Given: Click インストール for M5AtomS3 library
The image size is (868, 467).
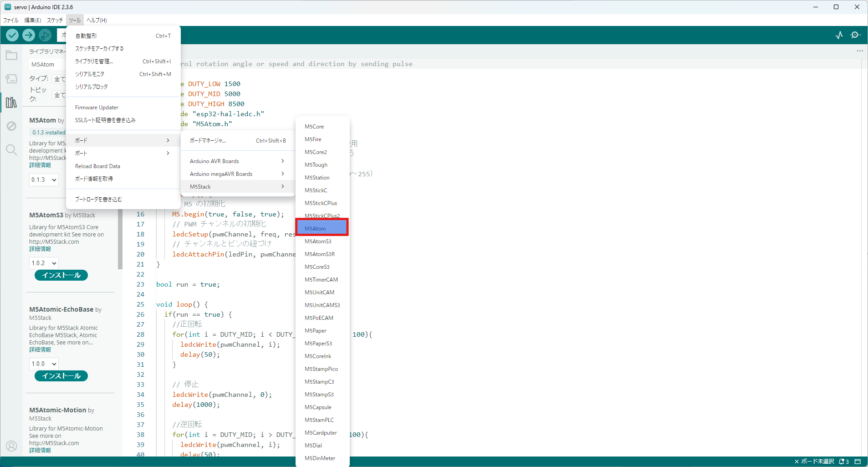Looking at the screenshot, I should coord(61,275).
